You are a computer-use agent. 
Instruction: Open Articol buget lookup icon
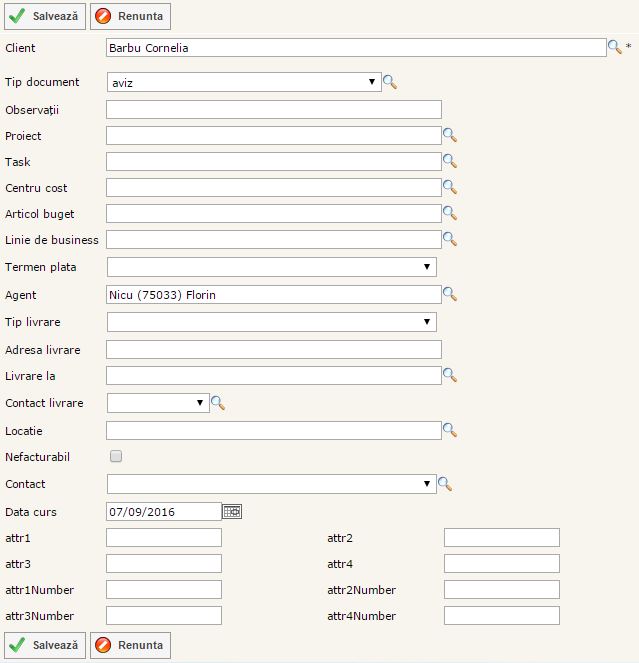click(x=450, y=213)
